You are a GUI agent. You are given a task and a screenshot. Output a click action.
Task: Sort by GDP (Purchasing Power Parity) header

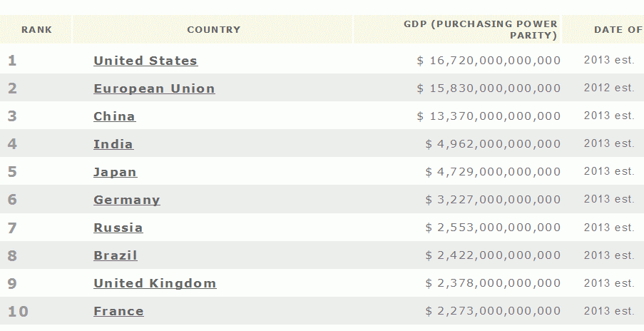point(480,30)
